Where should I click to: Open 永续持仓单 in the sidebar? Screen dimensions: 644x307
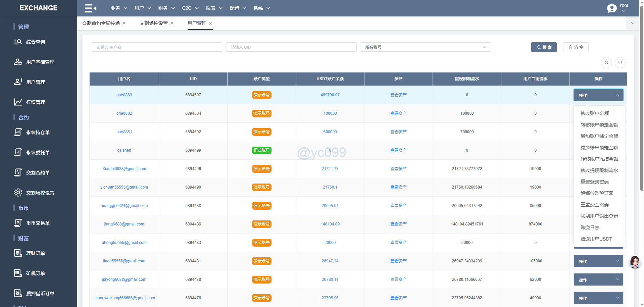[38, 133]
